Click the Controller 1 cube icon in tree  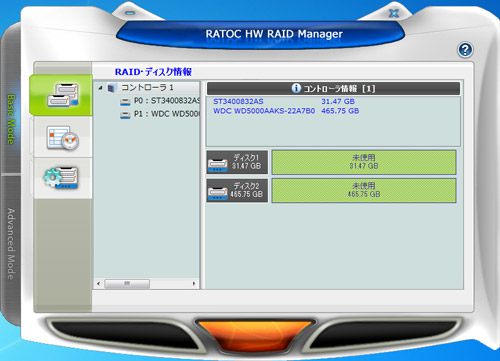[112, 88]
